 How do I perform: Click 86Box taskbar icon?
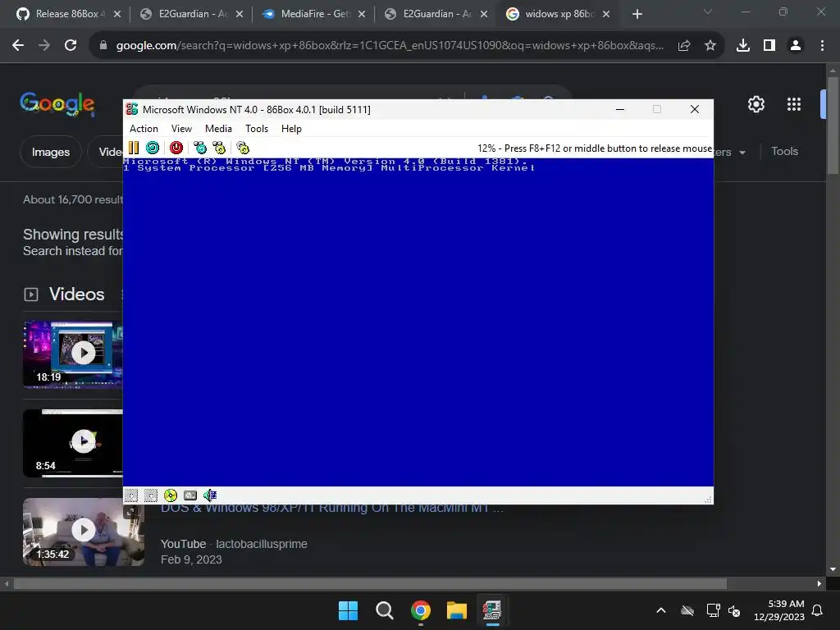(492, 610)
